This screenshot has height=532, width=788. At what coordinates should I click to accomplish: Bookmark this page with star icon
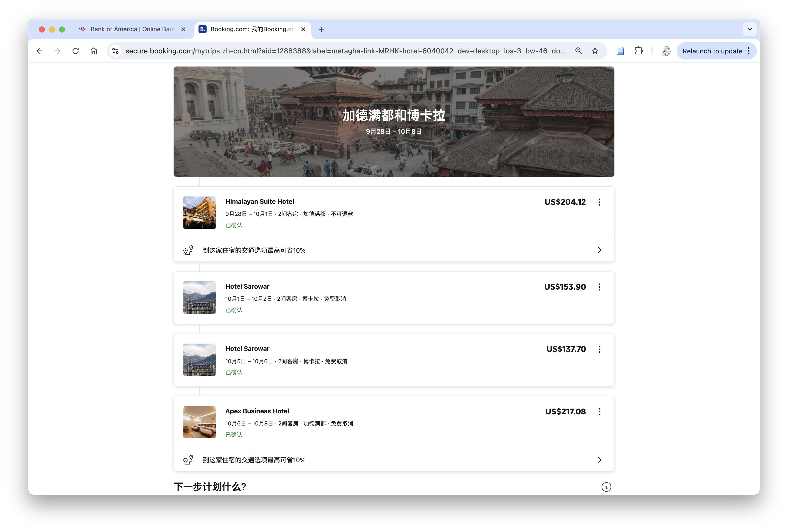pos(595,51)
